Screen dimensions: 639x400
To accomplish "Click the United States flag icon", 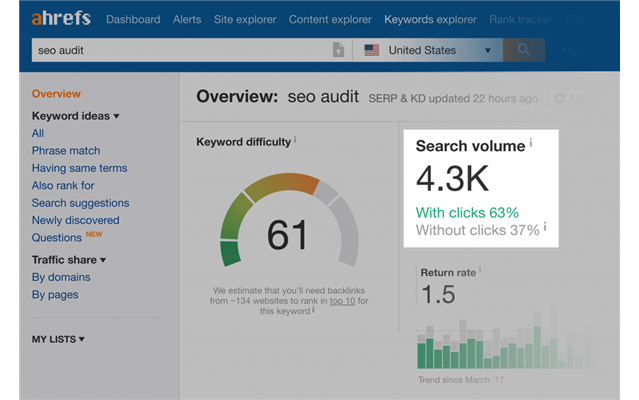I will point(372,50).
